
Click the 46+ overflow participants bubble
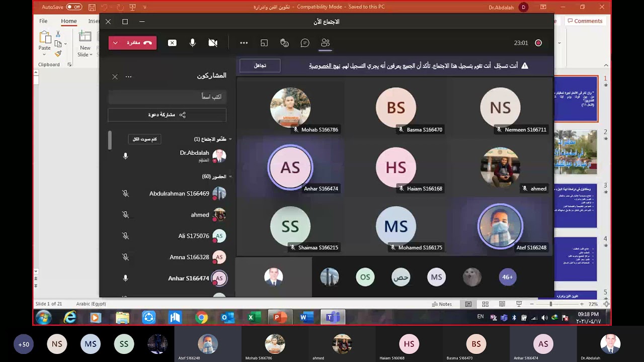click(x=508, y=277)
